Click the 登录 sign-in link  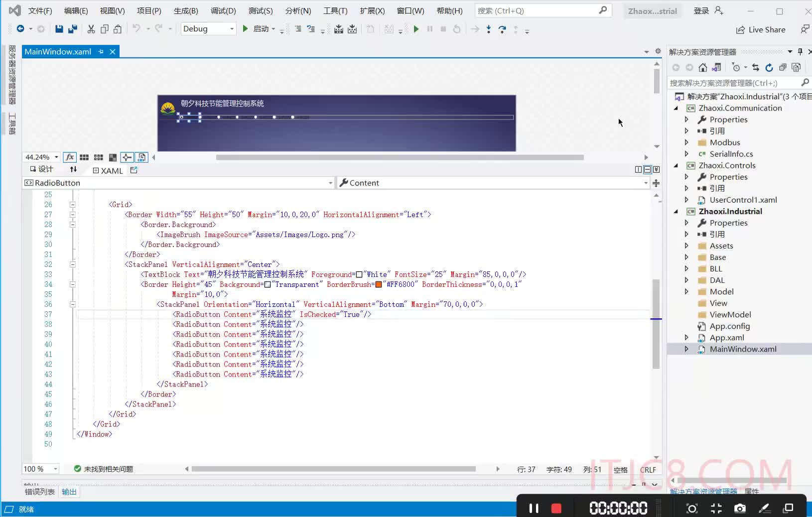pyautogui.click(x=701, y=10)
